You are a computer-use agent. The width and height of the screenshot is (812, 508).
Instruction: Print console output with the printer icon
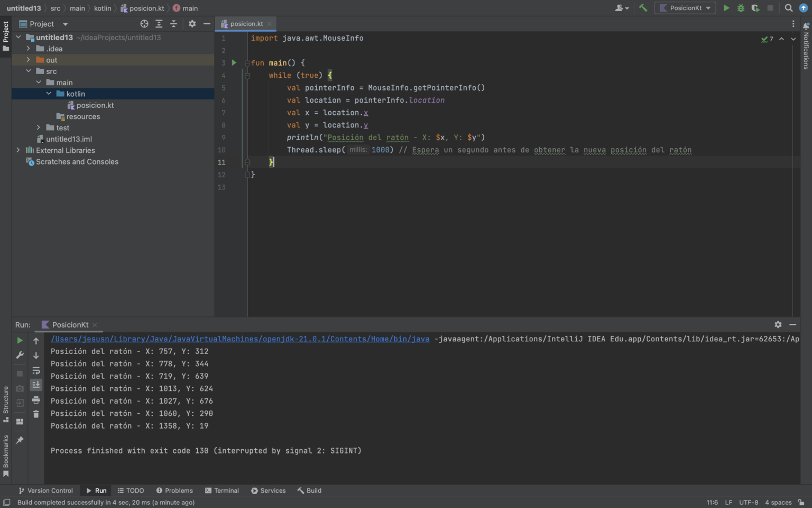pyautogui.click(x=36, y=400)
